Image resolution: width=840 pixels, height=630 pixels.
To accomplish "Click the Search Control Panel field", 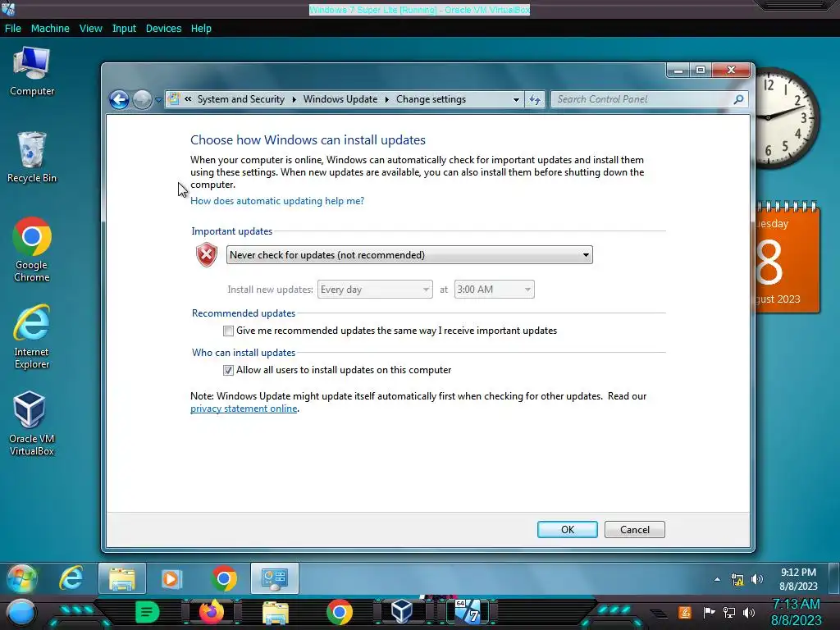I will click(x=643, y=99).
